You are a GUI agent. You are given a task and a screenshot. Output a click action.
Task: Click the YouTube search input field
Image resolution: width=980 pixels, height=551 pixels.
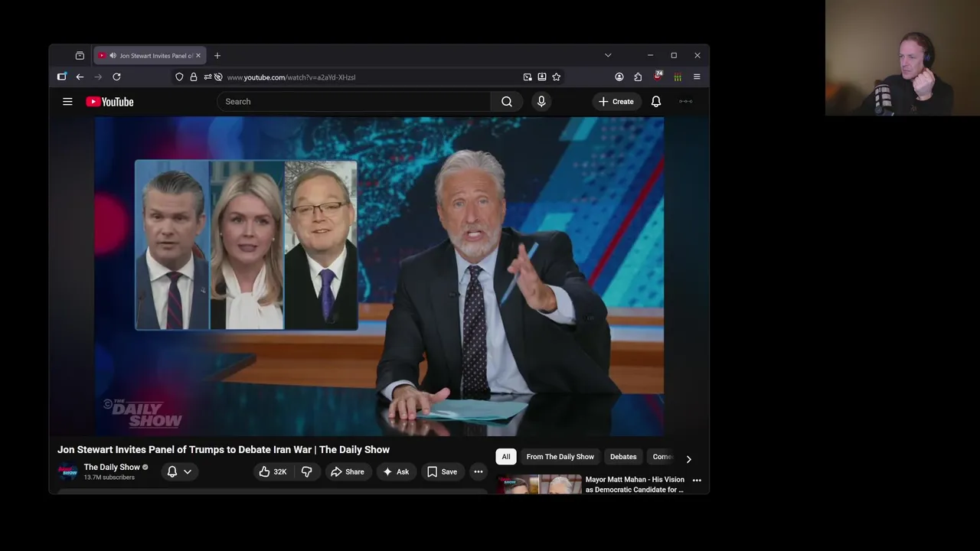coord(354,101)
